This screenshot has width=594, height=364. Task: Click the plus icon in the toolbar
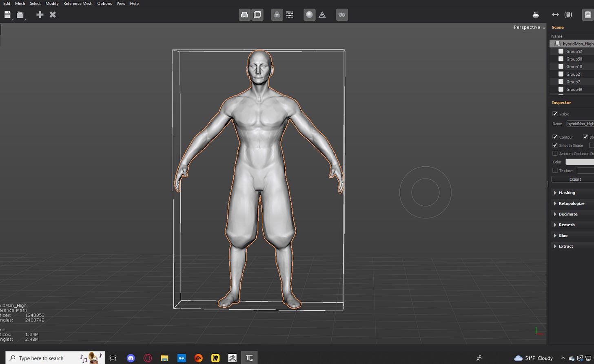point(40,15)
